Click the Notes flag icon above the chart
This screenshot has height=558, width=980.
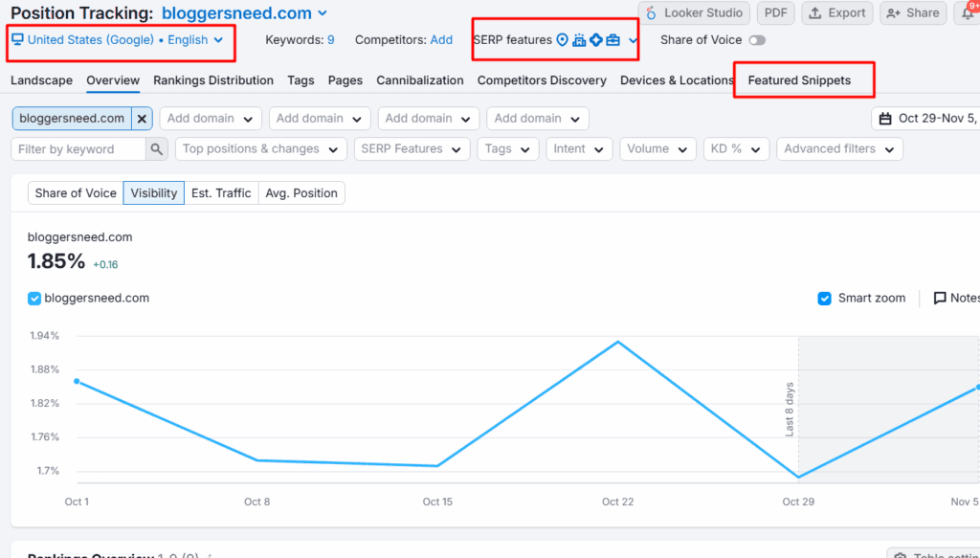coord(940,298)
